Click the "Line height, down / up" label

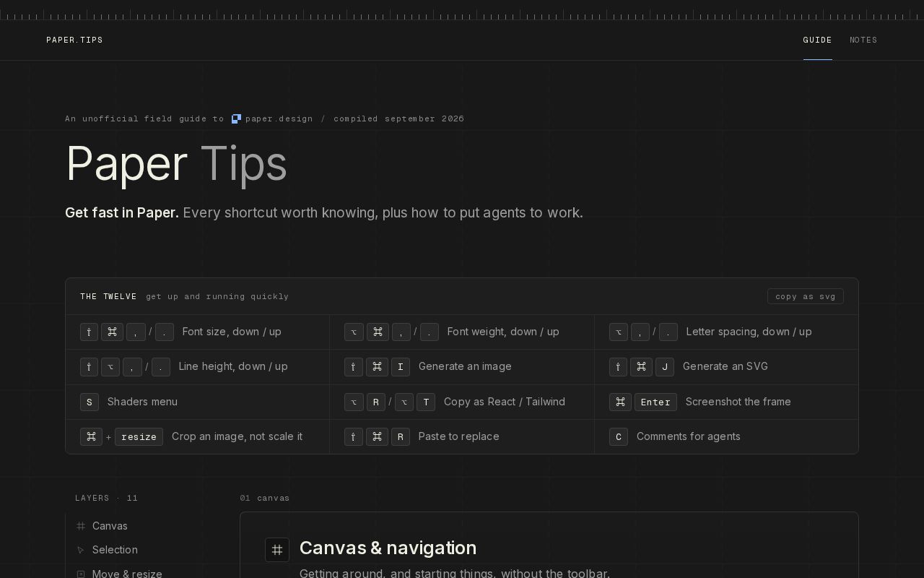click(x=233, y=366)
